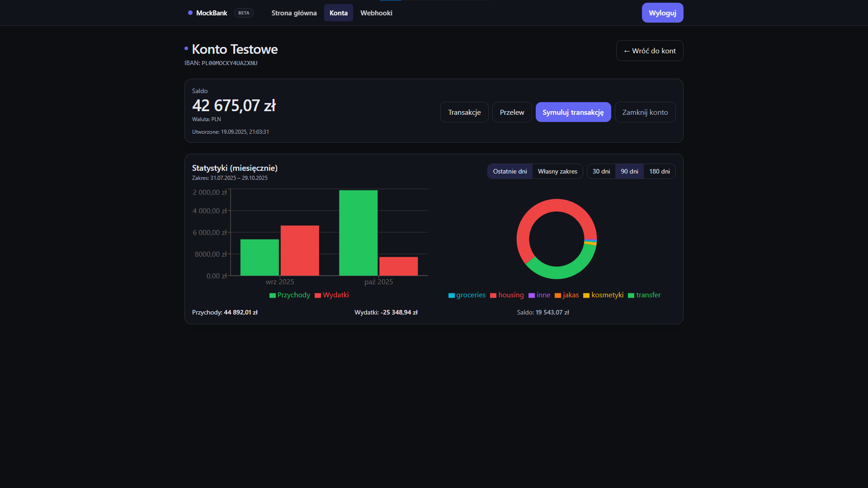Select the 90 dni period
868x488 pixels.
629,171
